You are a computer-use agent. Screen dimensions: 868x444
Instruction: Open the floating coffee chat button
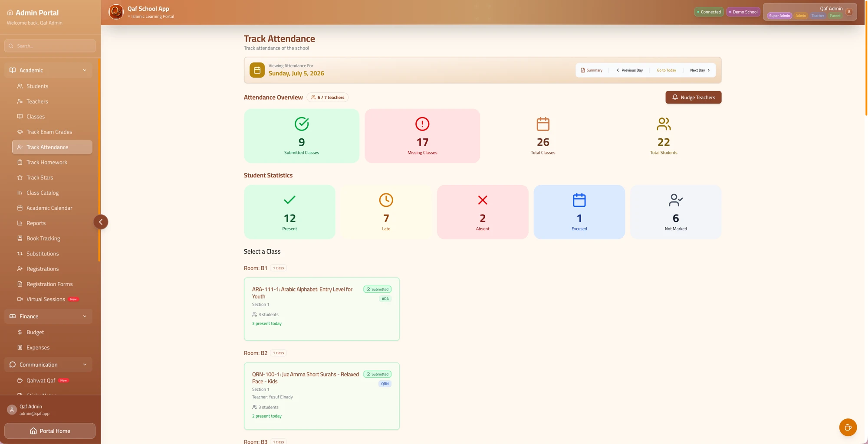(x=848, y=427)
